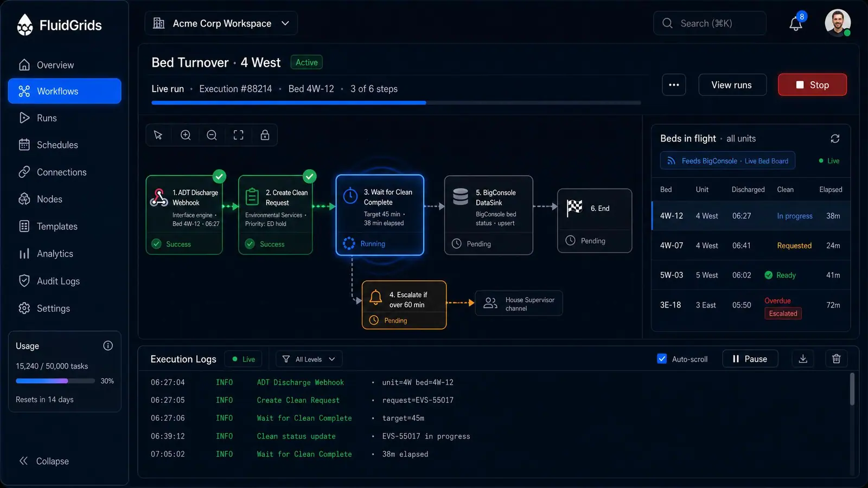Click the Overview home icon
Image resolution: width=868 pixels, height=488 pixels.
pos(24,65)
